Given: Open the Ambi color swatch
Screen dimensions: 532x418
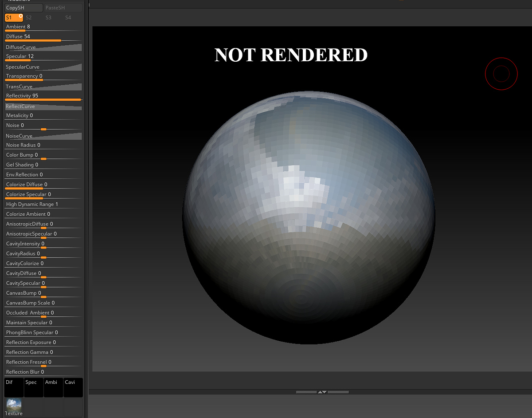Looking at the screenshot, I should (53, 387).
